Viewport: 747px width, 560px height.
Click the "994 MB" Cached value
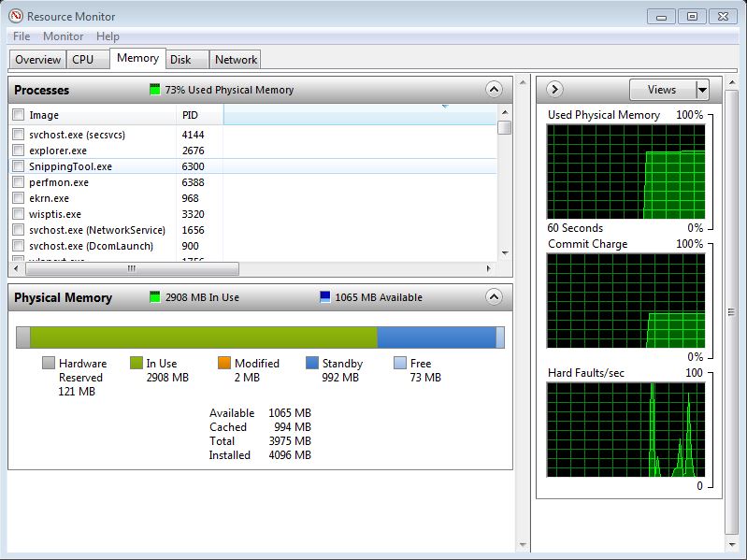coord(293,426)
